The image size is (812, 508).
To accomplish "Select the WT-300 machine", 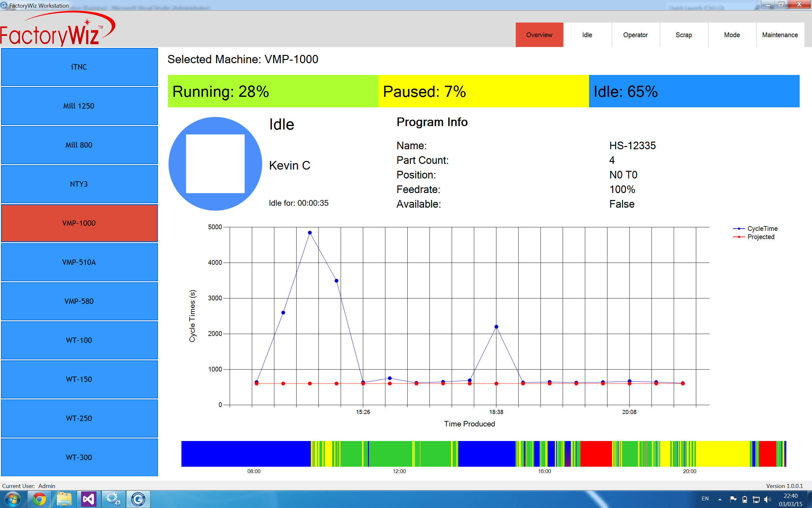I will click(79, 457).
